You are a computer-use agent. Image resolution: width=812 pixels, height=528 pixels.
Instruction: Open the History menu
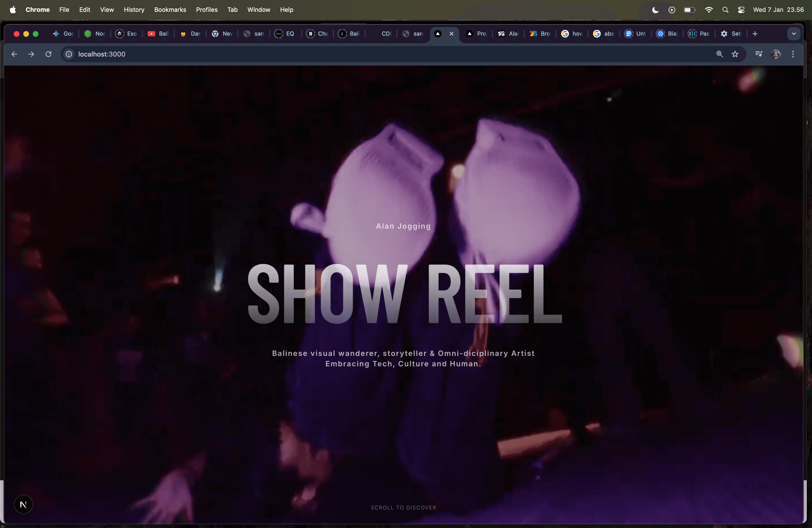(x=134, y=10)
